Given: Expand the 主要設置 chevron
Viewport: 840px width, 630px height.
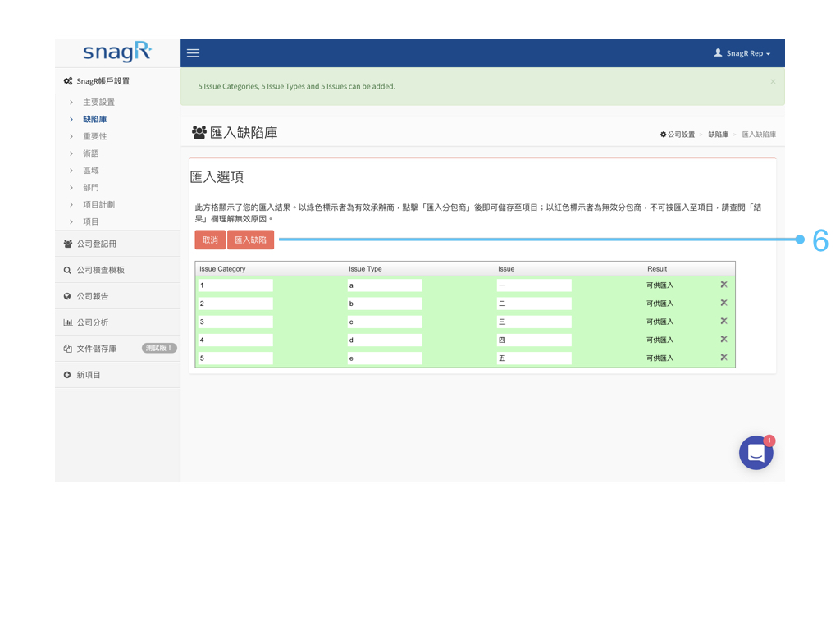Looking at the screenshot, I should point(71,102).
